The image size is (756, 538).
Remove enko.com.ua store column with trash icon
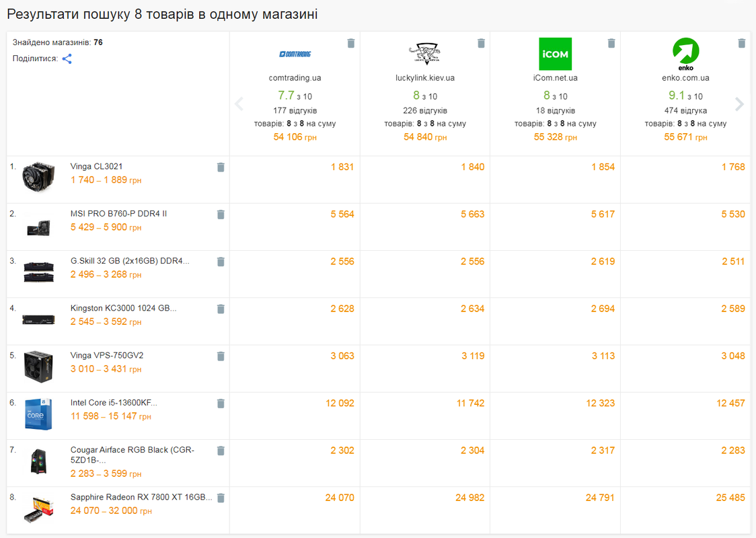(741, 44)
